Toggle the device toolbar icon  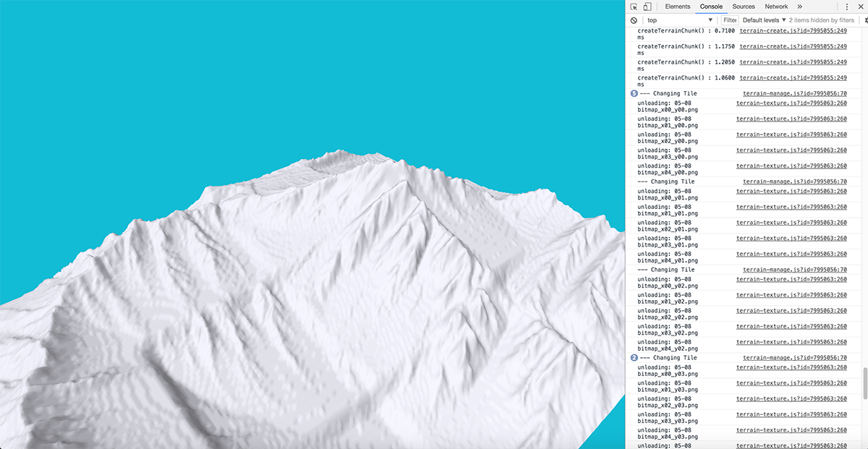pyautogui.click(x=647, y=7)
